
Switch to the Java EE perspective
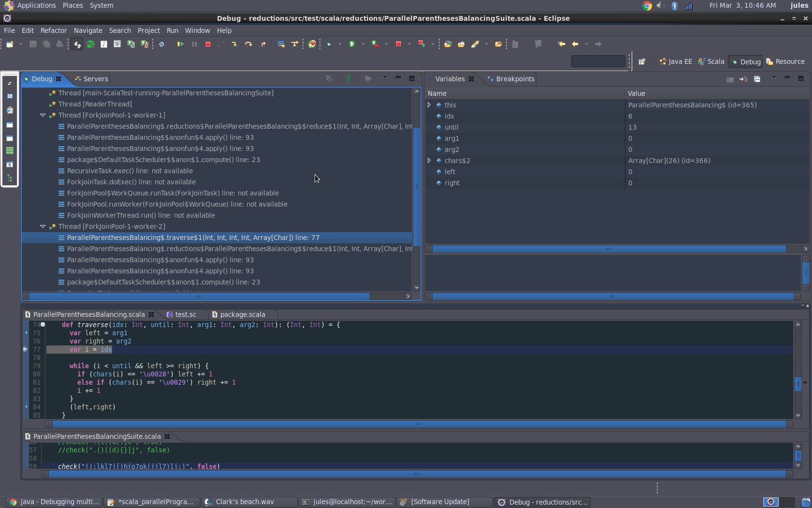coord(676,61)
